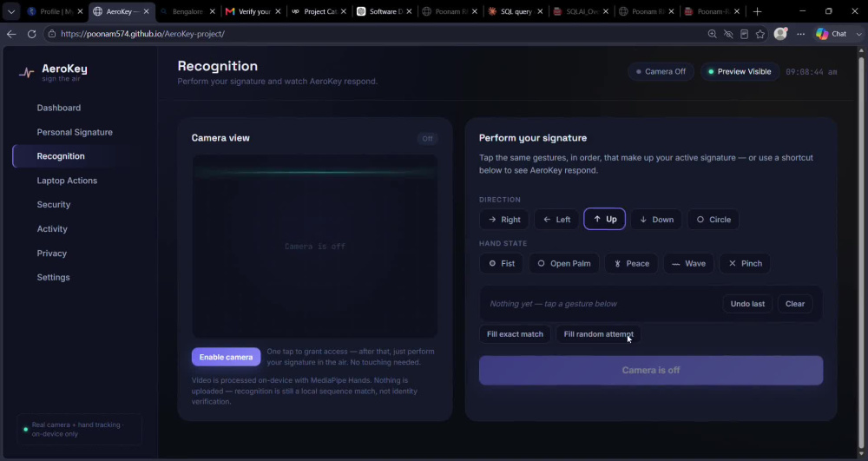Tap the Pinch hand state
This screenshot has width=868, height=461.
point(745,263)
